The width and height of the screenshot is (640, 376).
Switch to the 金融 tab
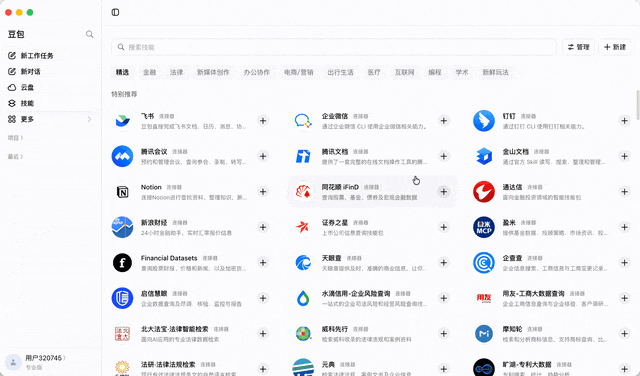point(149,72)
